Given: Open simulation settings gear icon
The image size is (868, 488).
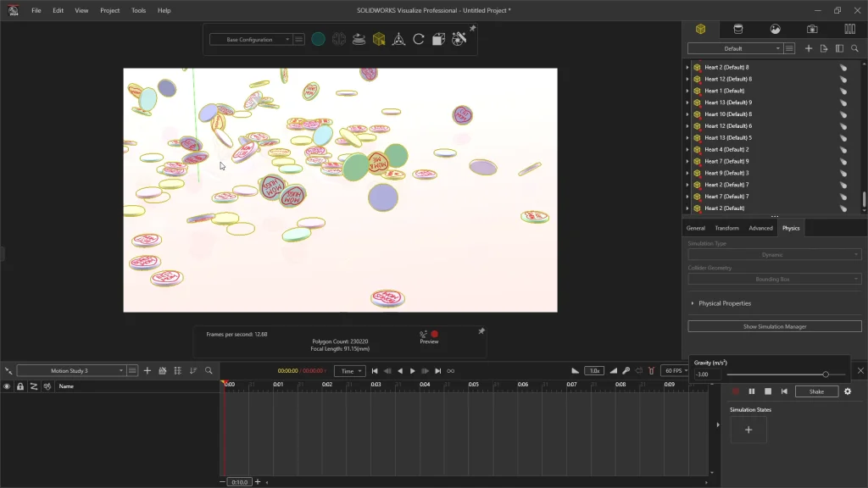Looking at the screenshot, I should (847, 391).
